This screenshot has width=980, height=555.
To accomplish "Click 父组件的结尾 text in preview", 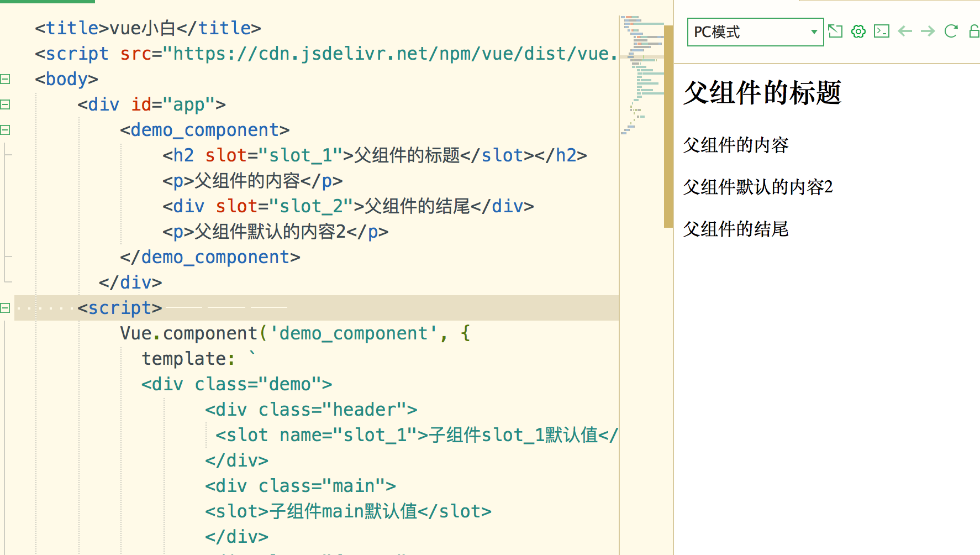I will coord(736,229).
